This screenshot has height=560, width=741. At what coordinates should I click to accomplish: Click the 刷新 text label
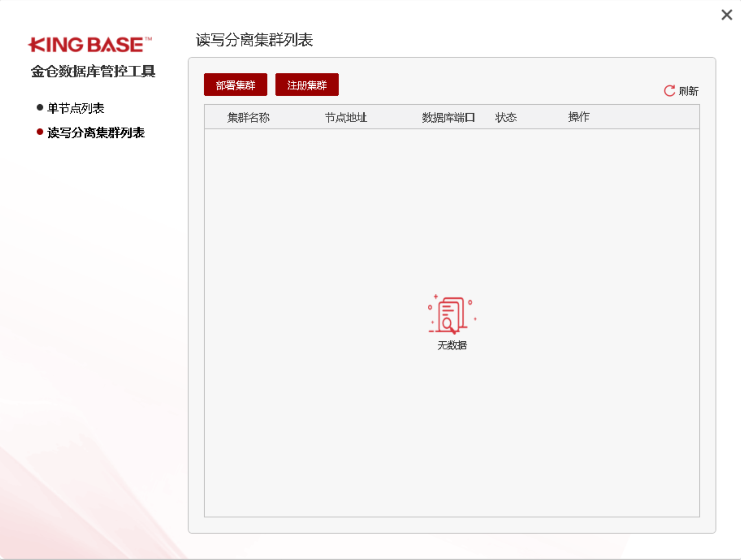pyautogui.click(x=688, y=91)
